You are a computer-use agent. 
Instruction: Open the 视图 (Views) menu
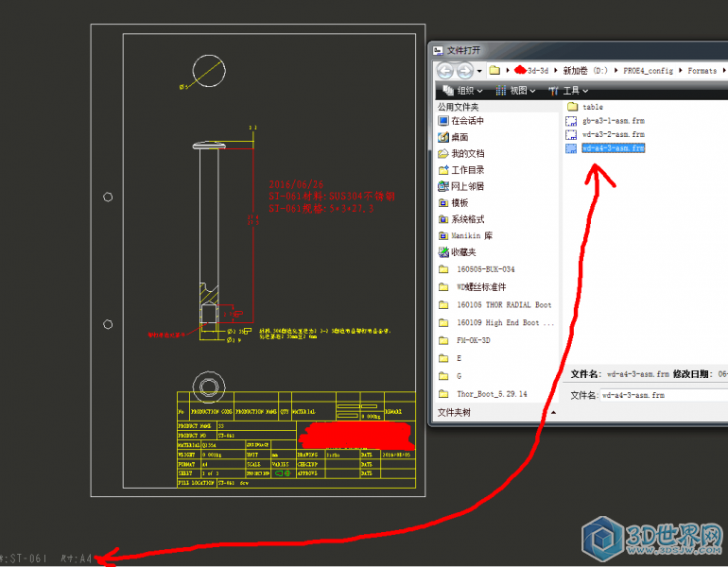516,91
